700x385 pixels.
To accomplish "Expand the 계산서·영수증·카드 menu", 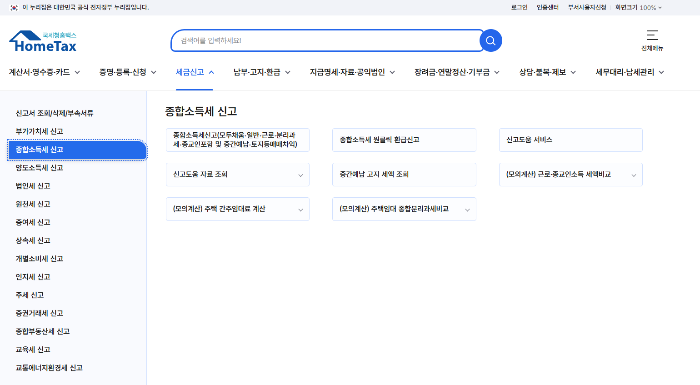I will [44, 72].
